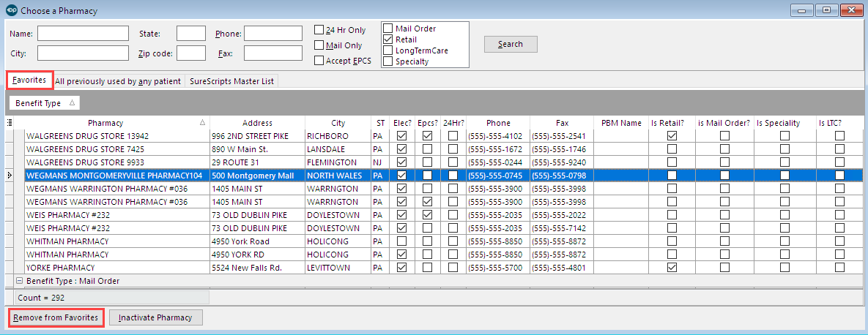
Task: Open All previously used by any patient tab
Action: pyautogui.click(x=118, y=81)
